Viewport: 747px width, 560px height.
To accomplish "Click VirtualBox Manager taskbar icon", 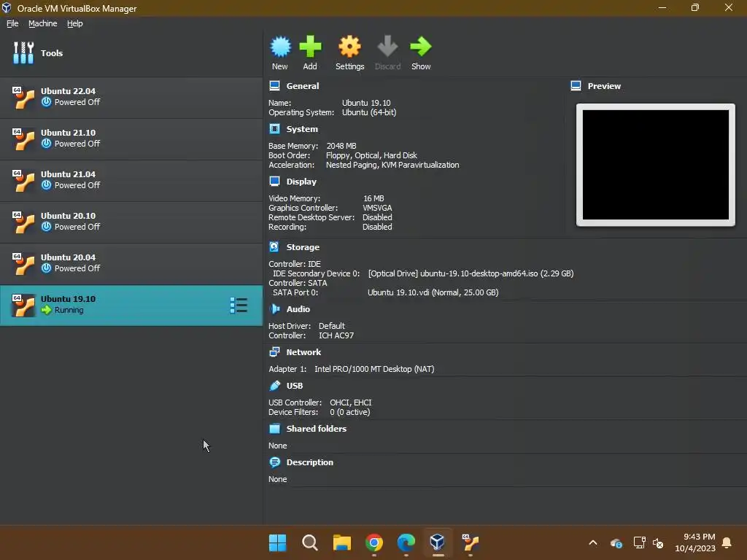I will click(438, 542).
